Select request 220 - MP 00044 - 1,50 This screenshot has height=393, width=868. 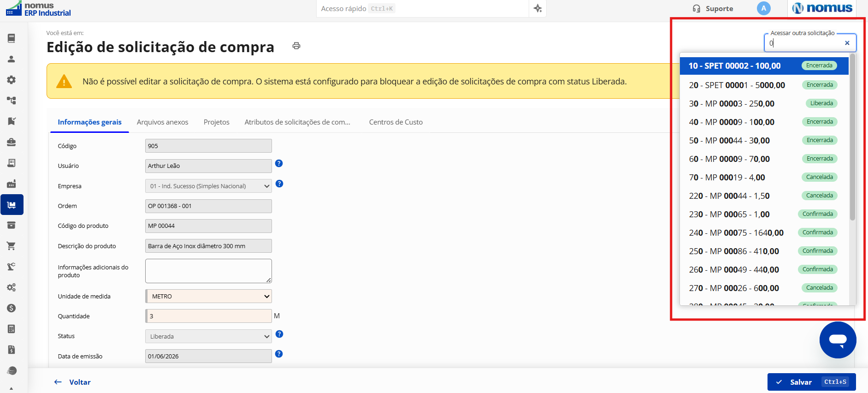click(x=764, y=196)
